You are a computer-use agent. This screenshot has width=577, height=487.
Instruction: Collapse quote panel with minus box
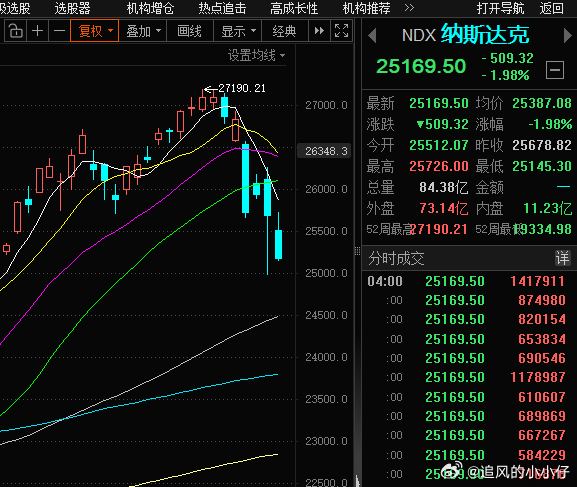click(x=555, y=70)
